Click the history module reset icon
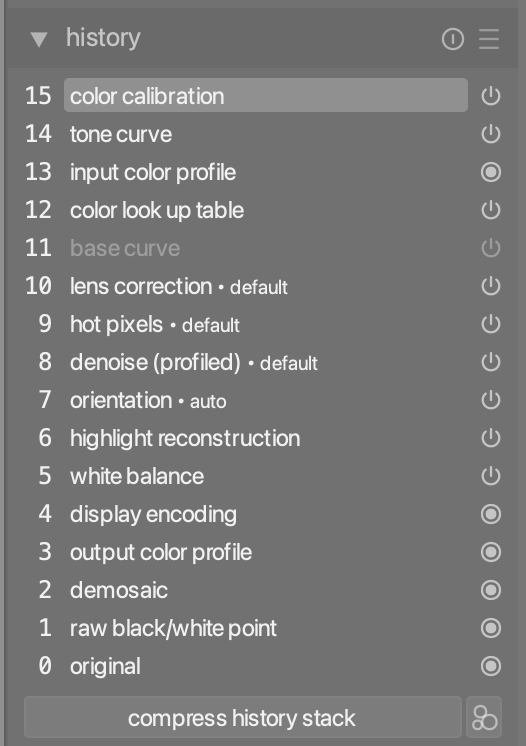 (x=452, y=39)
